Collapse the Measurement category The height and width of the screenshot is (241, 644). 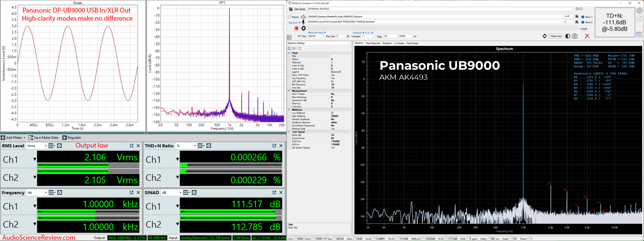289,91
